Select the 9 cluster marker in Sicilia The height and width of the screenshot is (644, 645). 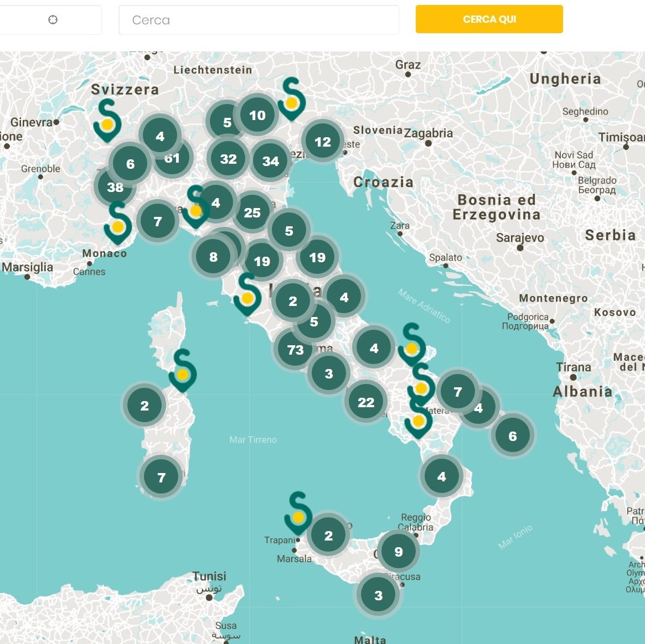(398, 551)
